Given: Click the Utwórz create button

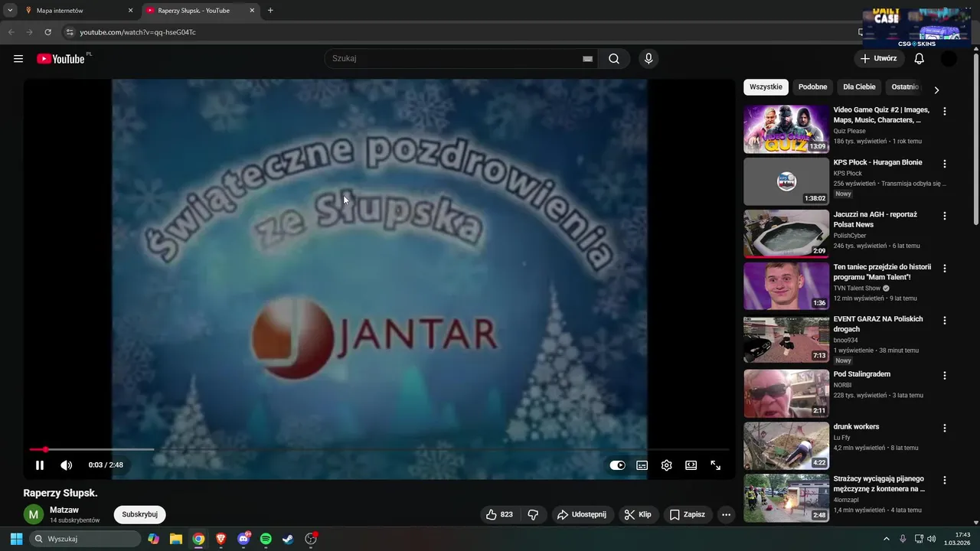Looking at the screenshot, I should point(878,58).
